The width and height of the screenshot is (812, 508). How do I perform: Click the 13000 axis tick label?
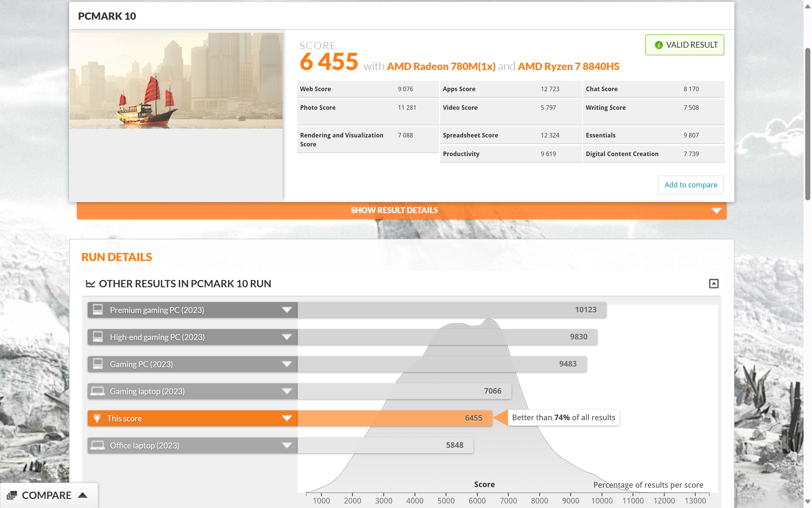tap(695, 501)
